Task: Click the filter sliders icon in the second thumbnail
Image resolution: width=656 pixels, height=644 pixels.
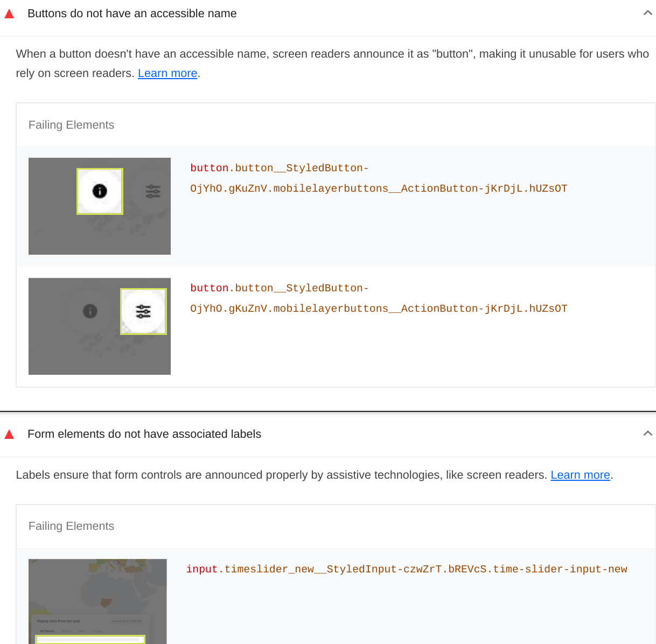Action: pos(143,311)
